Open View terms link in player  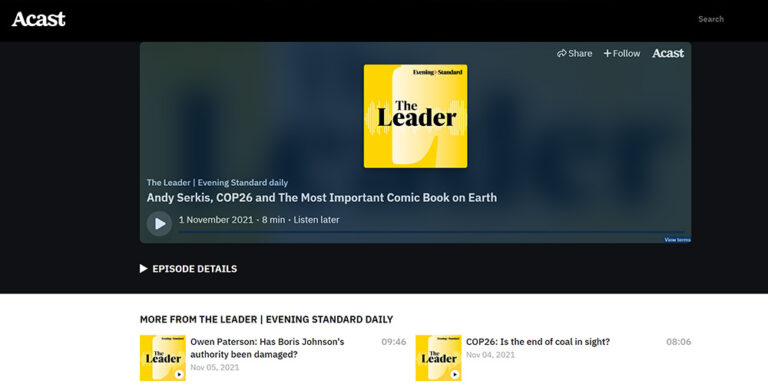[x=677, y=240]
